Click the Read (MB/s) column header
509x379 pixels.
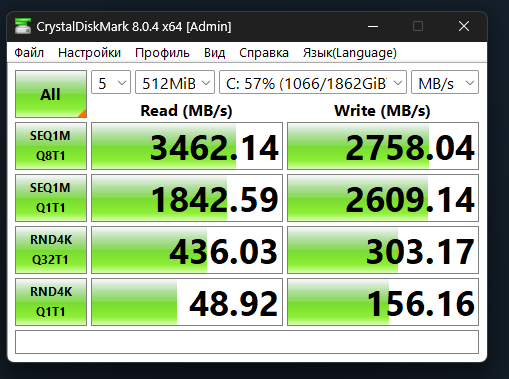coord(186,111)
